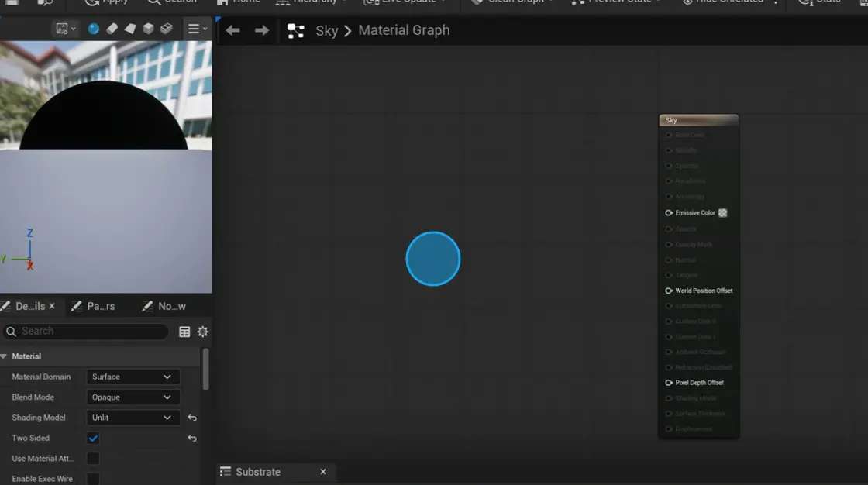The image size is (868, 485).
Task: Open the Blend Mode dropdown
Action: click(x=133, y=397)
